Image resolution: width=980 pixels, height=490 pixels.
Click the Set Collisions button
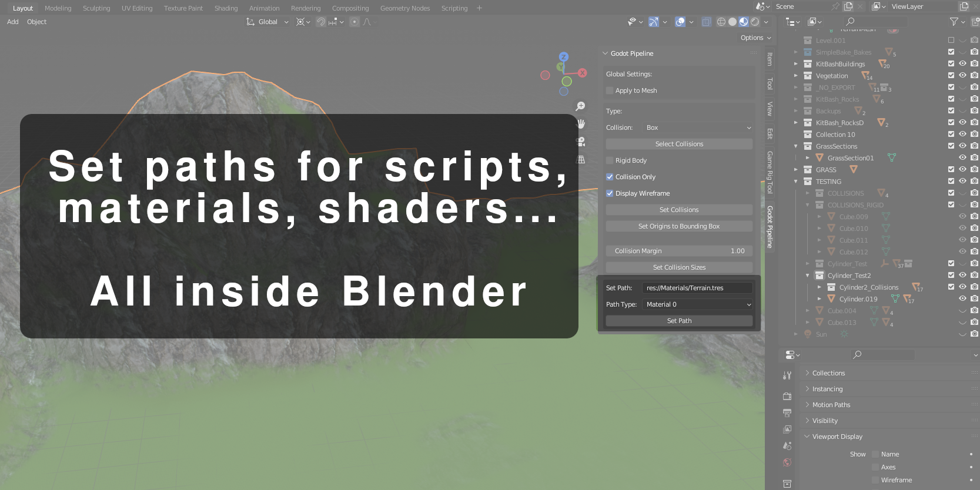pyautogui.click(x=679, y=210)
